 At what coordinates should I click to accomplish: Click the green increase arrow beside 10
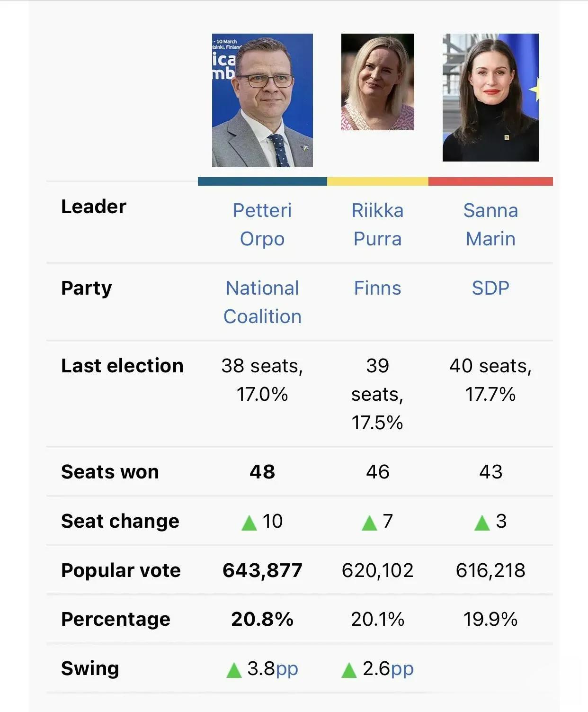click(249, 523)
